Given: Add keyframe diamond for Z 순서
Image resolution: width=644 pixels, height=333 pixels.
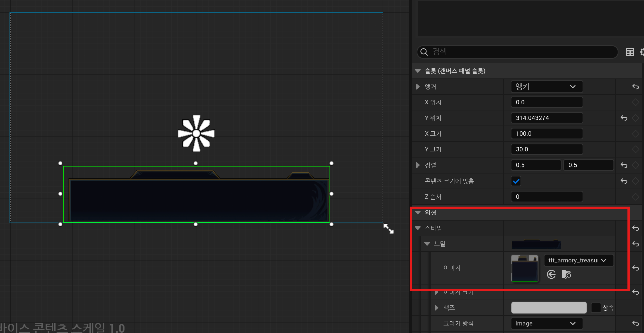Looking at the screenshot, I should coord(635,197).
